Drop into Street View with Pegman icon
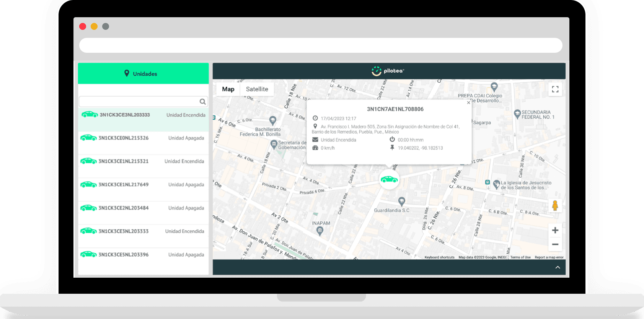644x319 pixels. coord(555,206)
